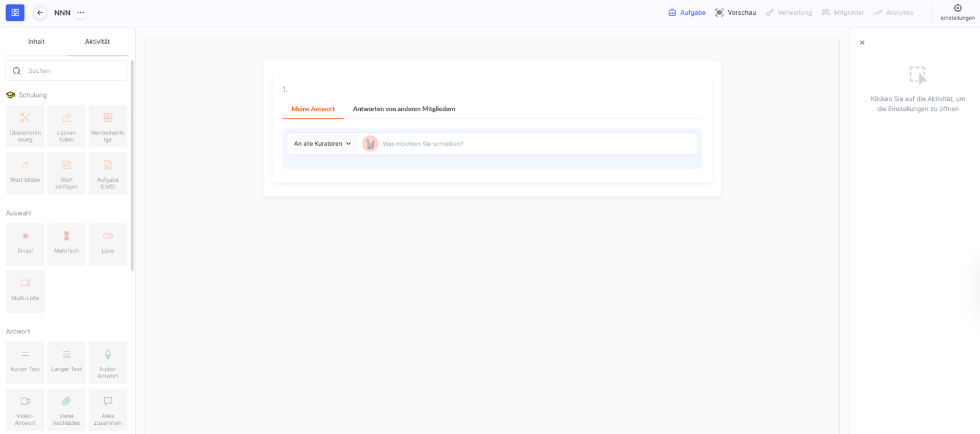Add the Wortreihenfolge activity
The image size is (980, 434).
tap(108, 126)
